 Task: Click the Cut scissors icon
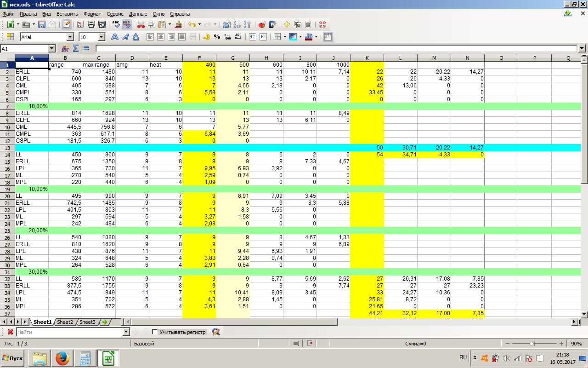[x=141, y=24]
